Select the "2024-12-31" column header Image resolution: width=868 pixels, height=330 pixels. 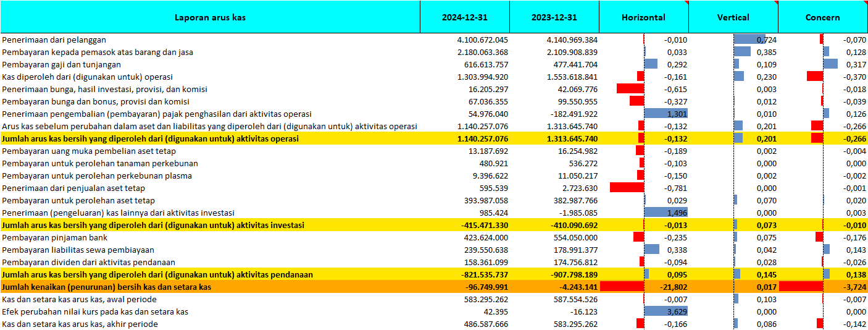coord(464,17)
